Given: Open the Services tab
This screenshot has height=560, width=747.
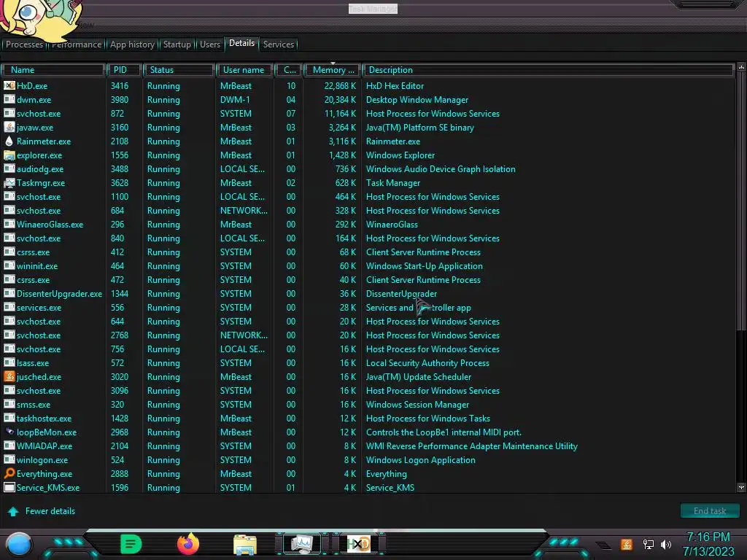Looking at the screenshot, I should (x=279, y=44).
